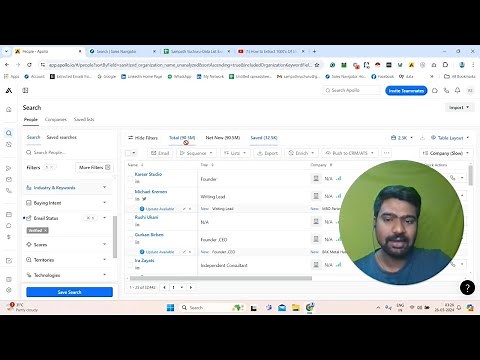
Task: Open the Search magnifier icon in left sidebar
Action: pyautogui.click(x=9, y=133)
